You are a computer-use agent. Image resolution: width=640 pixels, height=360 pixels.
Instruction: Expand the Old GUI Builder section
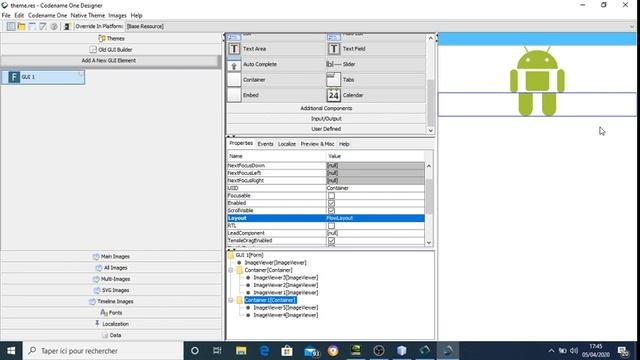[x=111, y=50]
